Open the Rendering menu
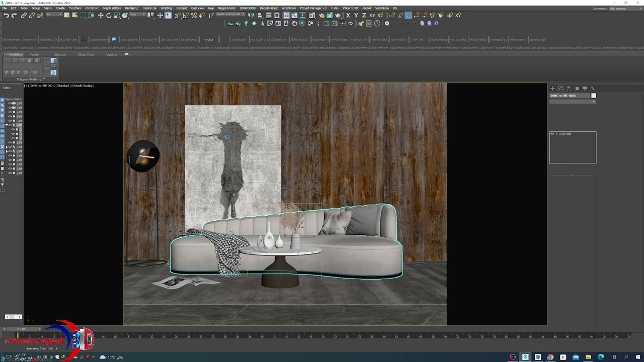The height and width of the screenshot is (362, 644). point(131,8)
